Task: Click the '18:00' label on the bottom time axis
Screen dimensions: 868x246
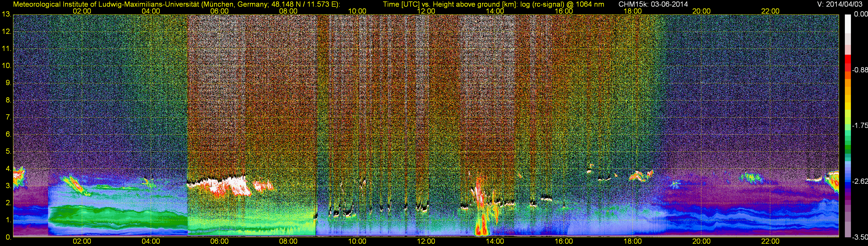Action: coord(632,241)
